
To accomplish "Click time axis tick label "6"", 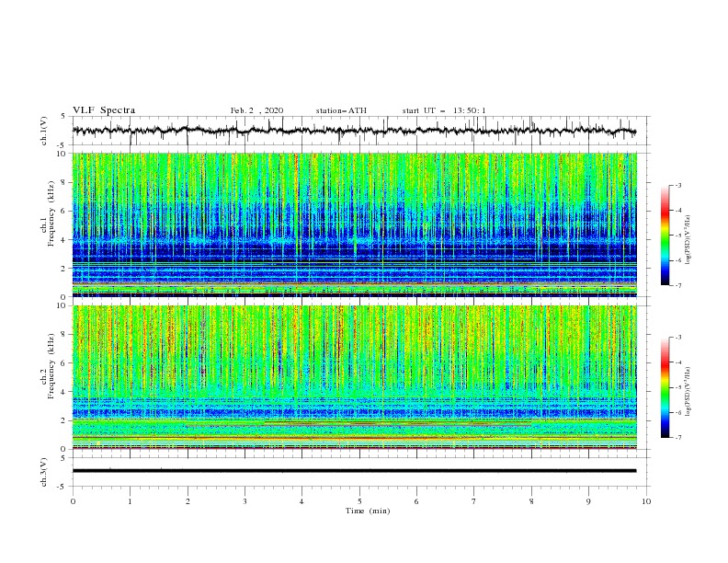I will tap(416, 501).
